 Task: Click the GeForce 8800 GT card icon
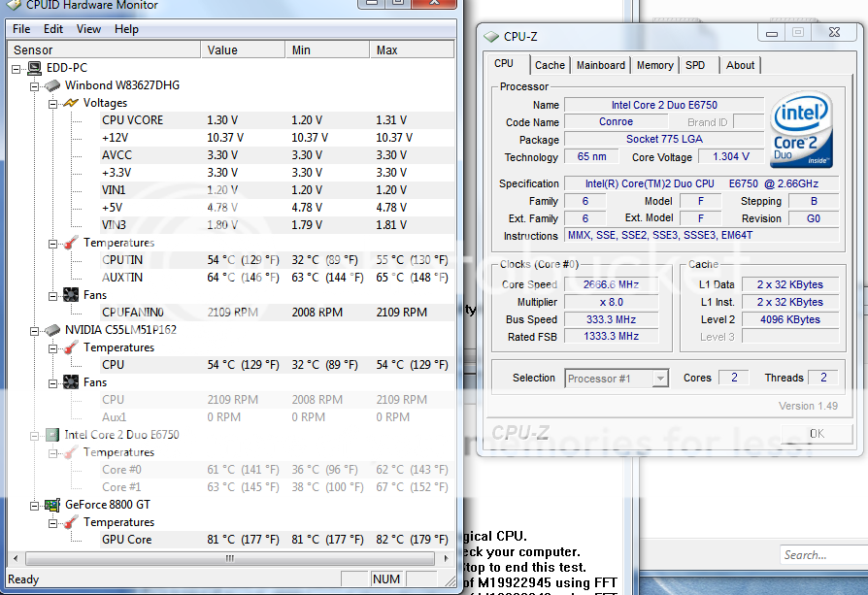52,505
